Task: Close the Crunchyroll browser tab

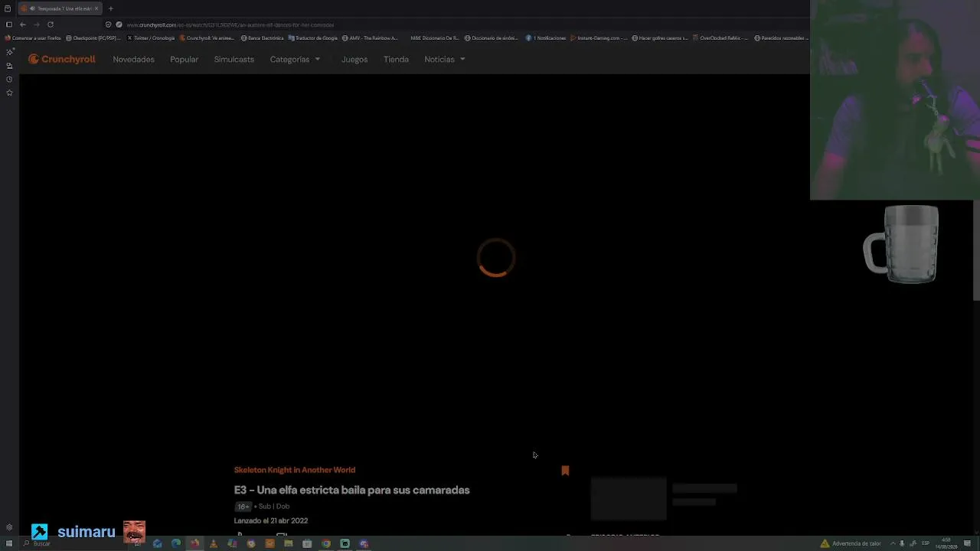Action: click(x=96, y=8)
